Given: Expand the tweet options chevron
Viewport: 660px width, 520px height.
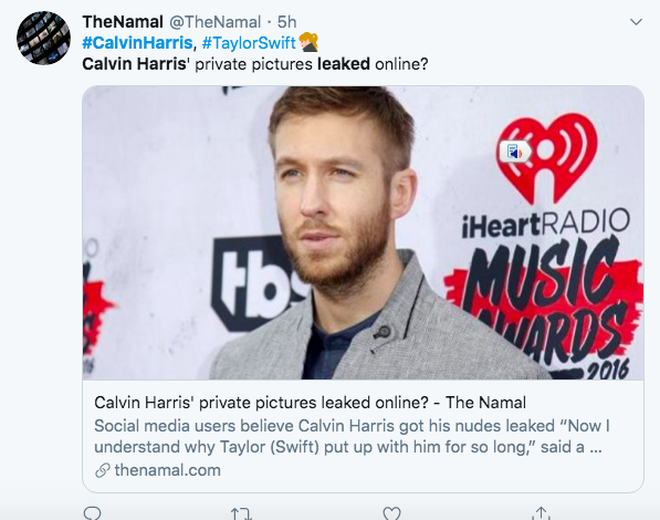Looking at the screenshot, I should click(x=636, y=21).
